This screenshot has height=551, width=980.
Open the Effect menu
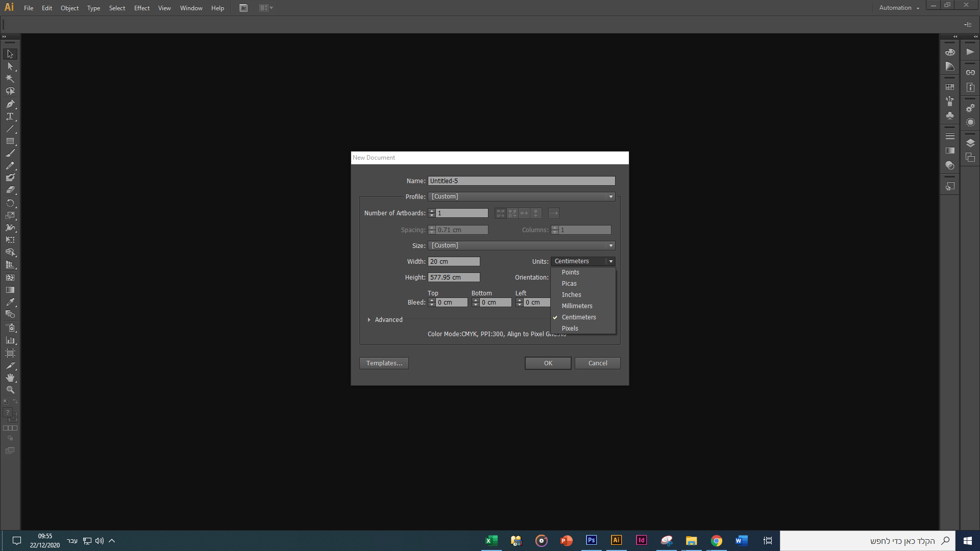(141, 8)
